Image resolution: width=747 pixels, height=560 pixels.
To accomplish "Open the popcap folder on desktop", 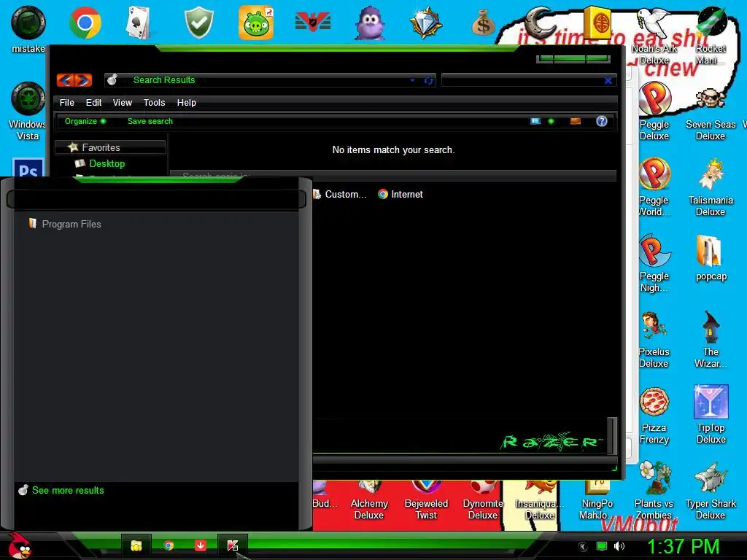I will pyautogui.click(x=711, y=257).
